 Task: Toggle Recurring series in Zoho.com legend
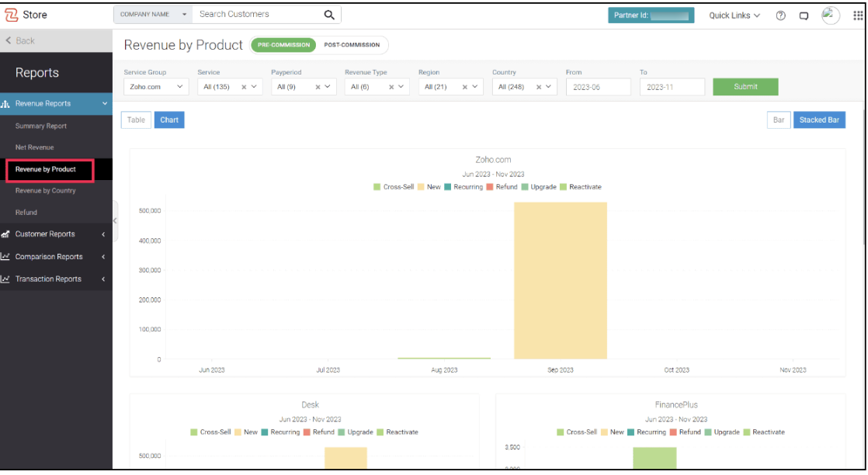(x=464, y=187)
